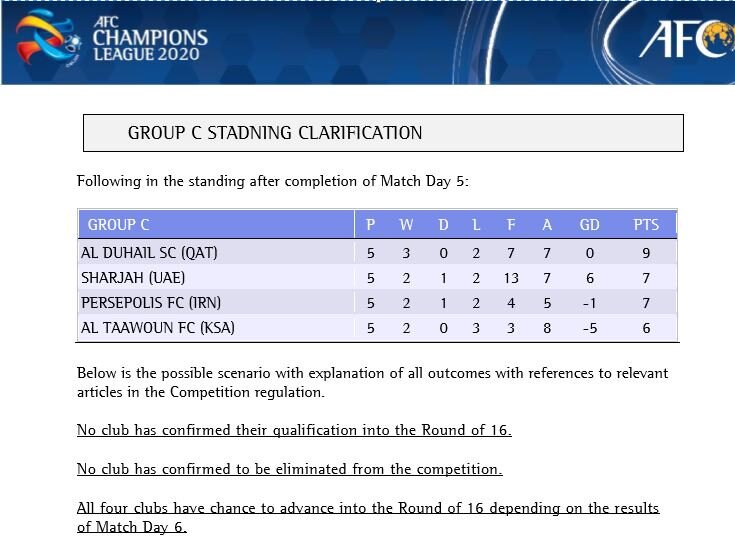This screenshot has height=539, width=735.
Task: Click the Match Day 5 standing sentence
Action: pyautogui.click(x=272, y=181)
